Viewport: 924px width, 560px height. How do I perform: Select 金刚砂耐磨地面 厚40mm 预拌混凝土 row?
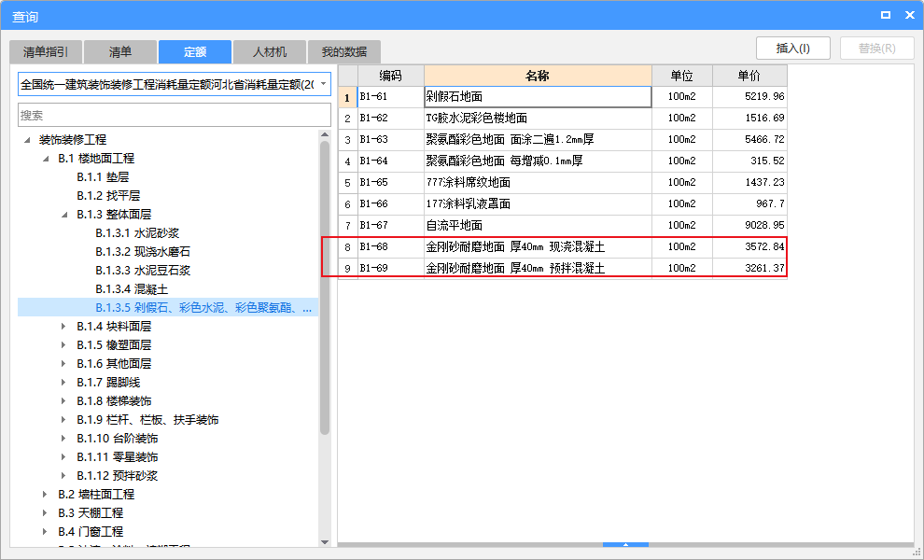coord(563,268)
